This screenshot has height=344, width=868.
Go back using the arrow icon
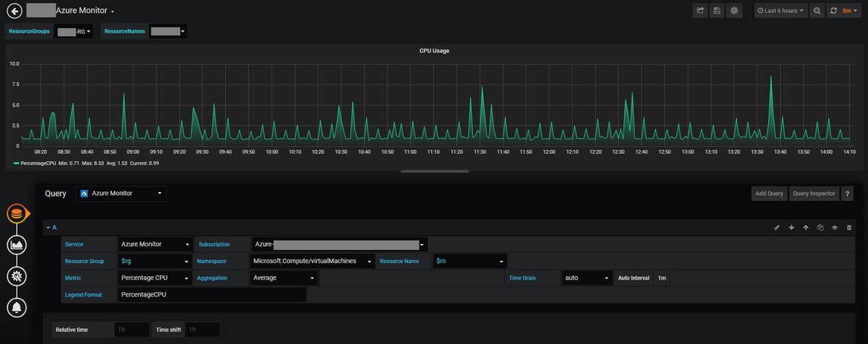[13, 11]
